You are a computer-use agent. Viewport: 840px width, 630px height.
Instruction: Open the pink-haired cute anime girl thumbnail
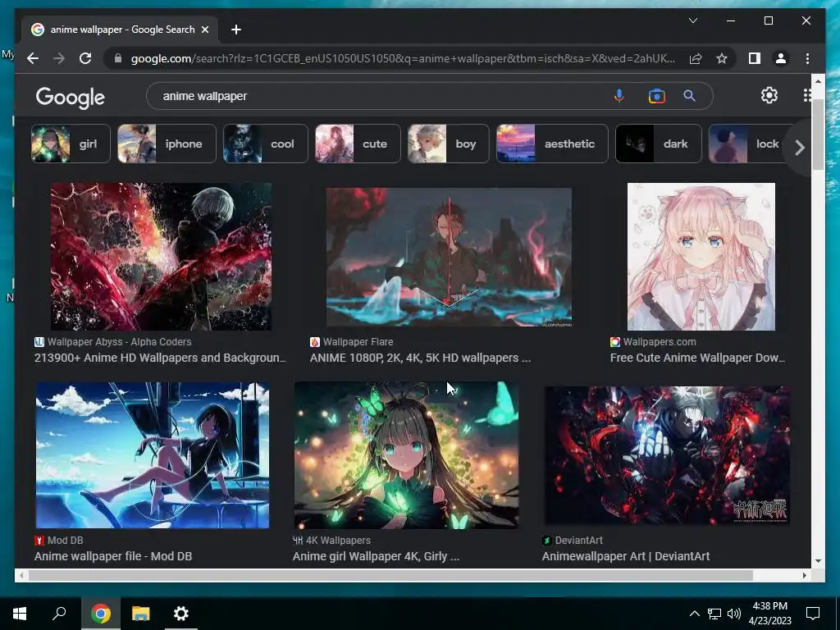point(701,257)
